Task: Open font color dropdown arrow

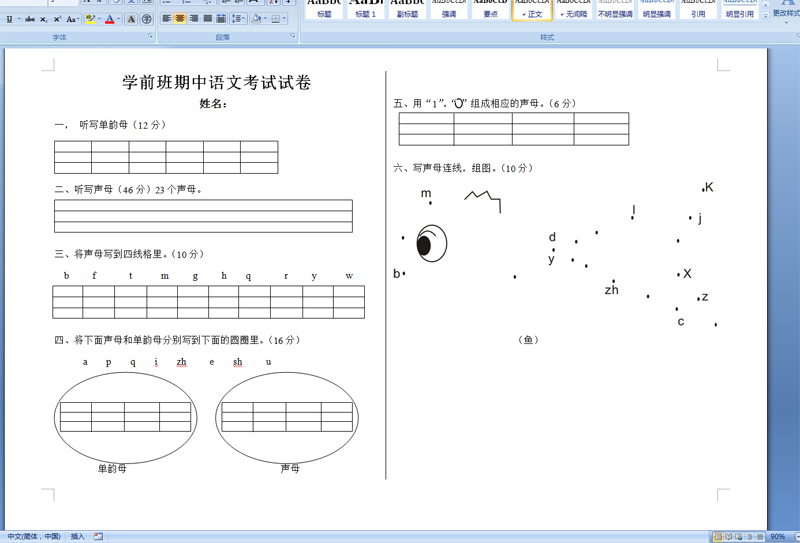Action: (x=119, y=19)
